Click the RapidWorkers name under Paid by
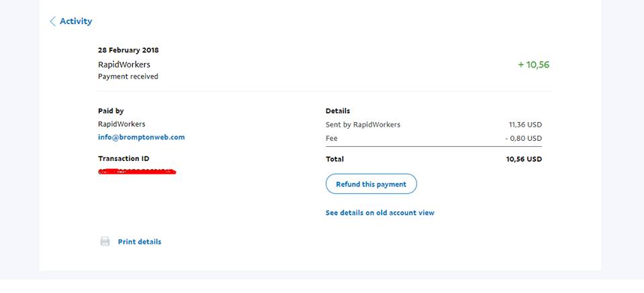 [x=121, y=124]
